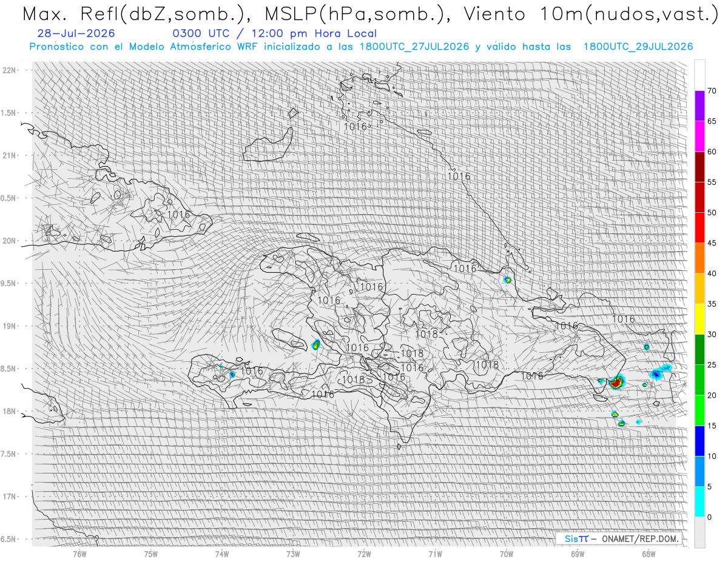Viewport: 728px width, 562px height.
Task: Click the reflectivity cell near 70W, 19.5N
Action: click(508, 279)
